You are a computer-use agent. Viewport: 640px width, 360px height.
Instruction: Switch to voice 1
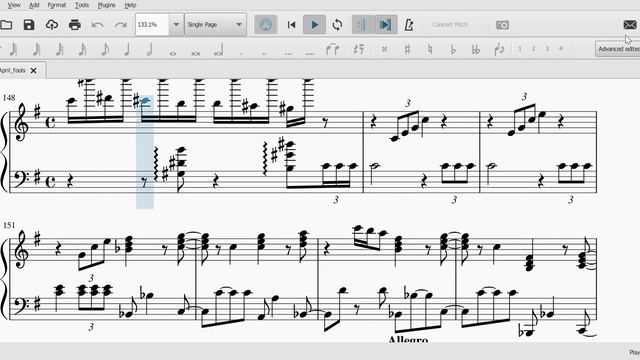tap(520, 49)
